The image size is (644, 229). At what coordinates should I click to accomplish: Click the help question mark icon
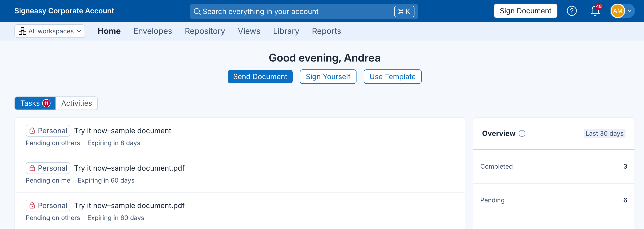pos(571,11)
